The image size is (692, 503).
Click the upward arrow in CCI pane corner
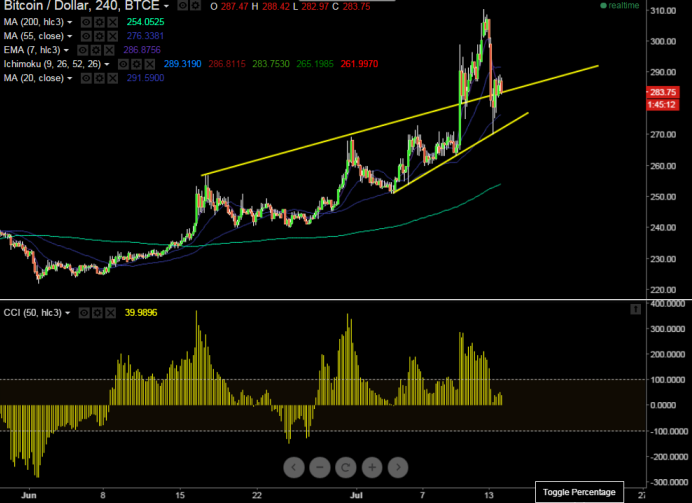coord(636,309)
